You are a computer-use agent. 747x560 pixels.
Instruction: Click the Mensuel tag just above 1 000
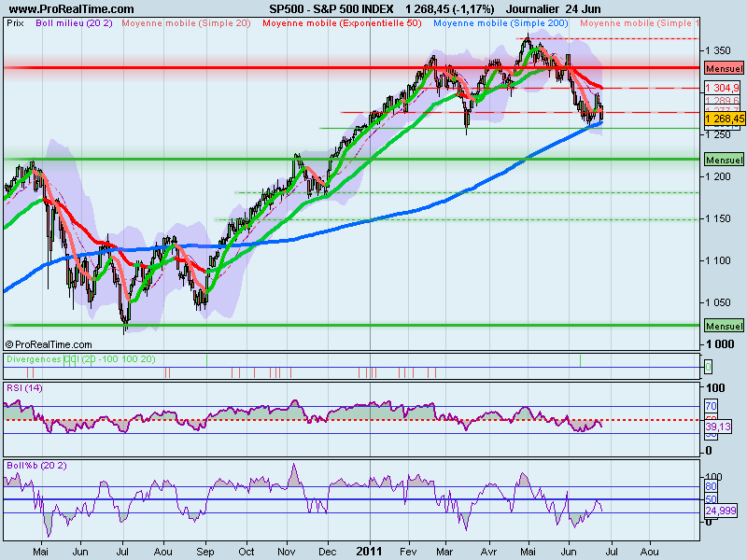[x=724, y=326]
